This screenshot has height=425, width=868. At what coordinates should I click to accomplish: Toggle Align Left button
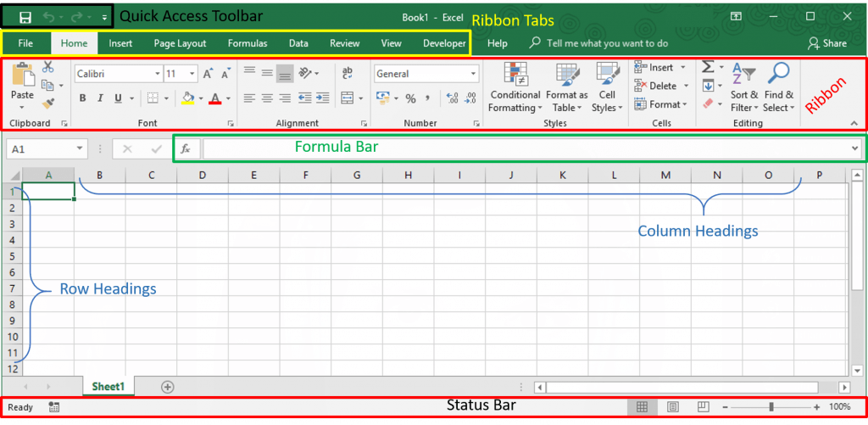(x=250, y=98)
